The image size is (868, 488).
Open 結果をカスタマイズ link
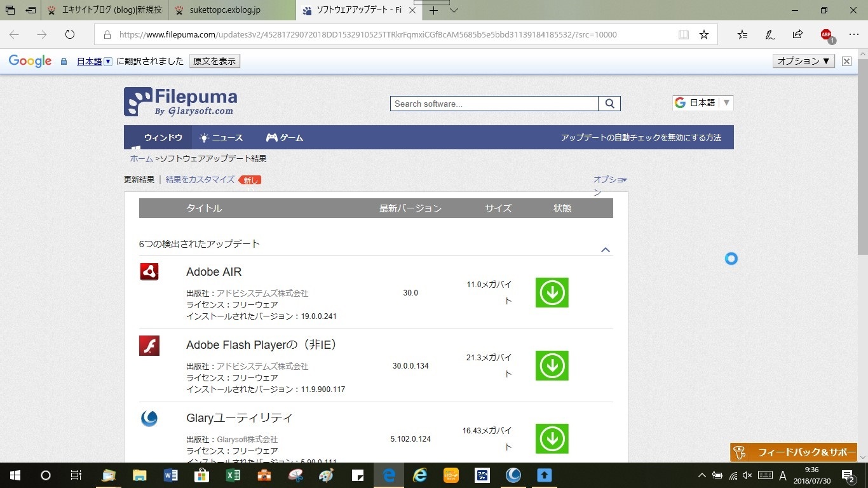[200, 180]
